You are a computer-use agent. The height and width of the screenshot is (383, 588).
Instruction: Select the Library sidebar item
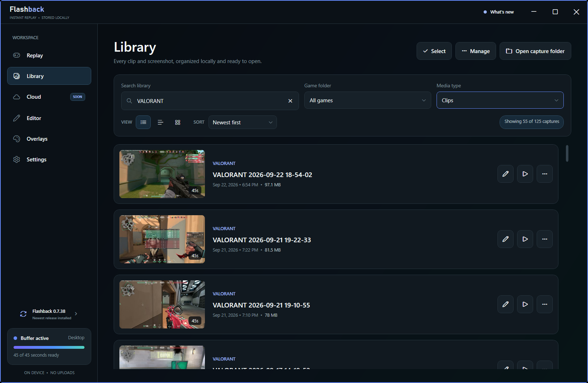coord(49,76)
